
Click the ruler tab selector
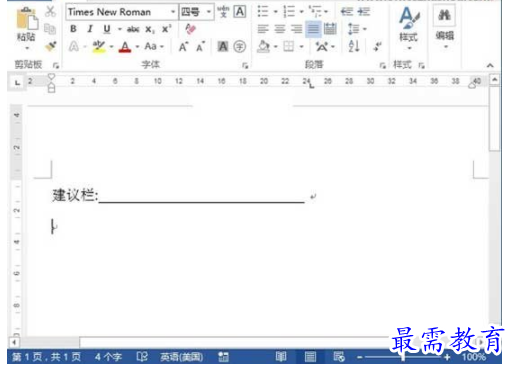tap(17, 82)
